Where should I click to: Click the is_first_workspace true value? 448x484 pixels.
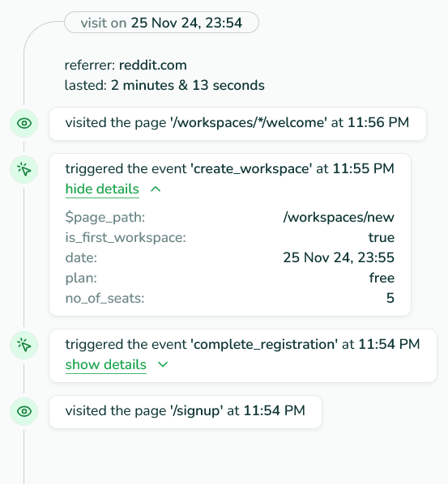click(x=382, y=238)
